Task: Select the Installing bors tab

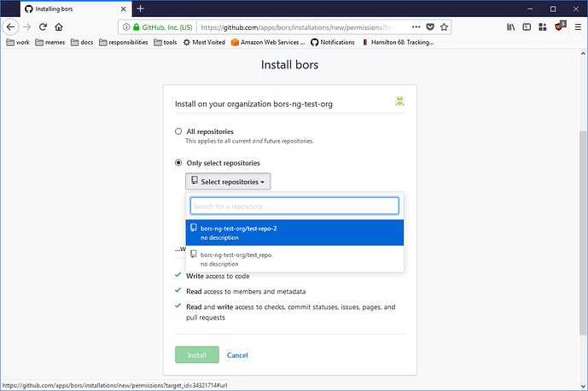Action: click(76, 9)
